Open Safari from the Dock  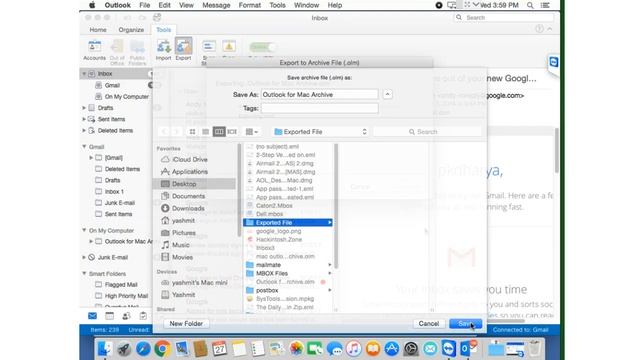[x=143, y=349]
